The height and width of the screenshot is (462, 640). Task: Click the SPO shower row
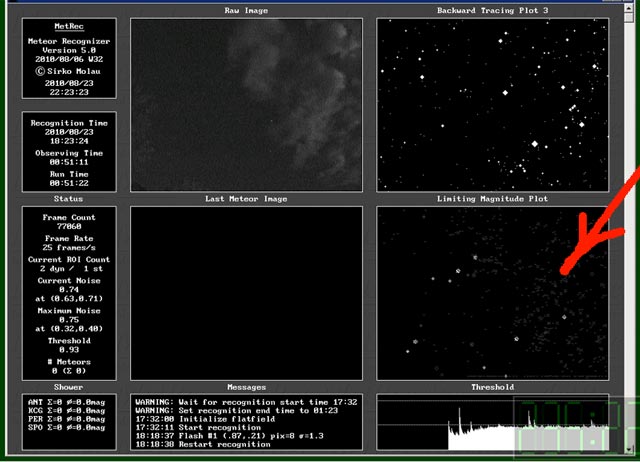pos(67,428)
